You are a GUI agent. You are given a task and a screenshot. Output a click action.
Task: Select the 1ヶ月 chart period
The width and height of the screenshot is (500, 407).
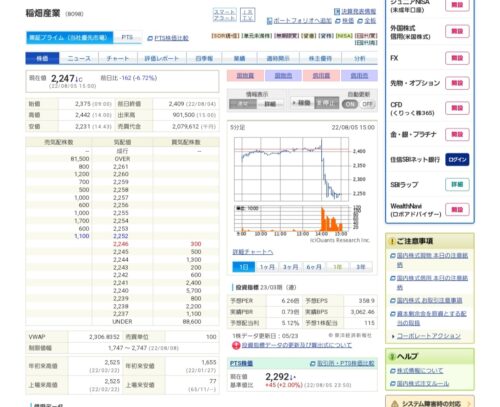tap(267, 267)
